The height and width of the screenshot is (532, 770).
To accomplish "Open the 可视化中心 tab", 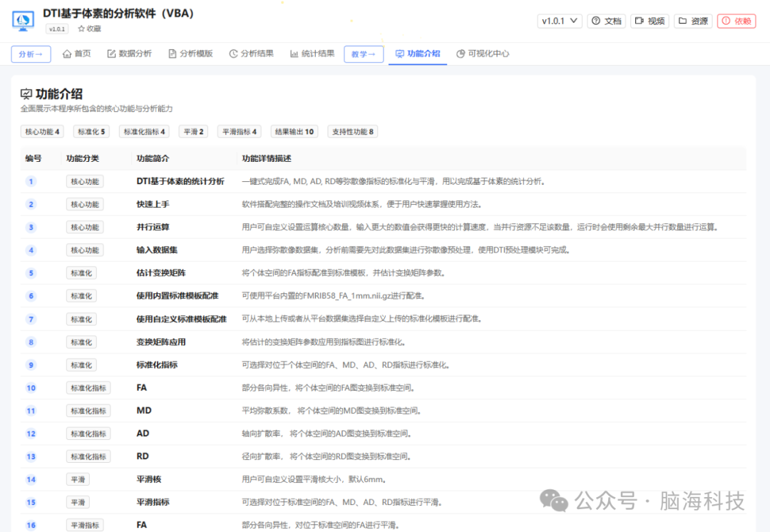I will click(x=483, y=53).
